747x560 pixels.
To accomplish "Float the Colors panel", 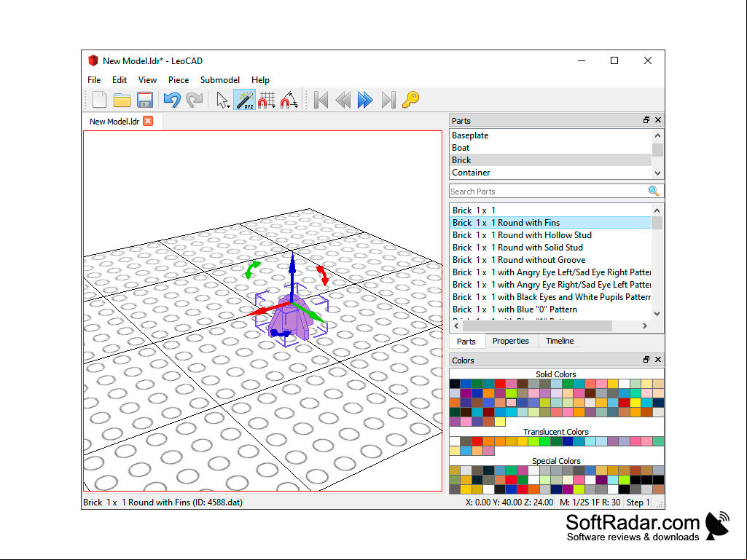I will (x=646, y=360).
